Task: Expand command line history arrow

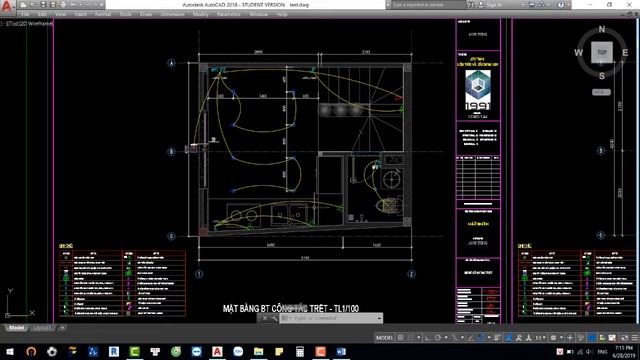Action: click(380, 318)
